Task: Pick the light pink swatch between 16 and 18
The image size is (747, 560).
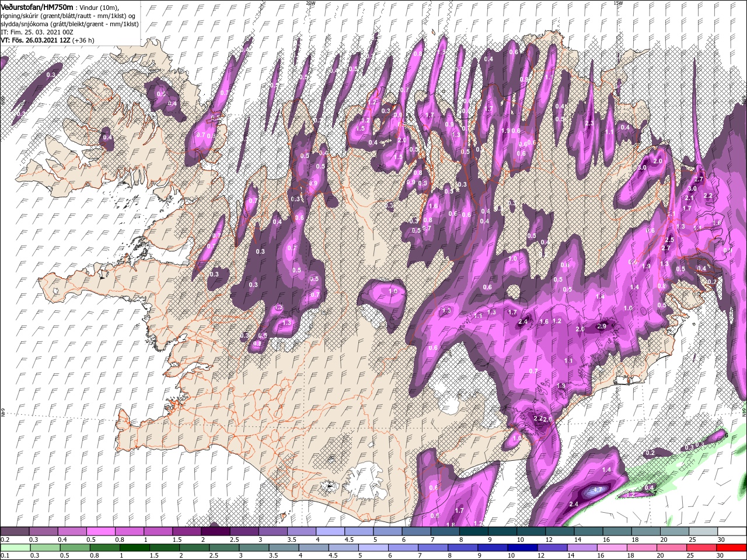Action: 612,548
